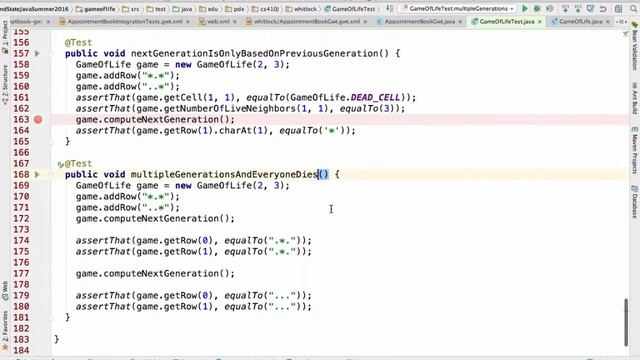This screenshot has height=360, width=640.
Task: Click the test breadcrumb folder
Action: [x=156, y=9]
